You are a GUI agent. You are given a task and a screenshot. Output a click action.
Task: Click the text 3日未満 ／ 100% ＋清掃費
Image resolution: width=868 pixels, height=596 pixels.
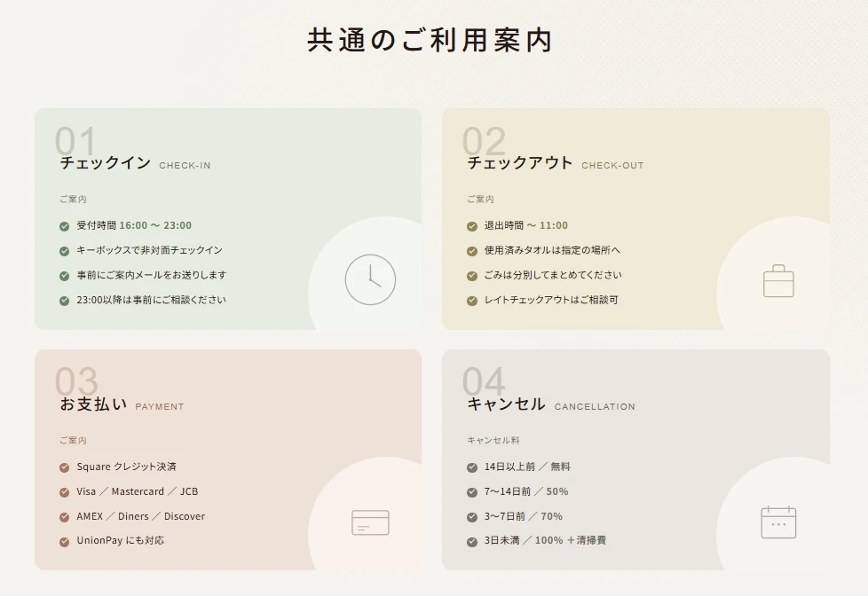coord(545,541)
